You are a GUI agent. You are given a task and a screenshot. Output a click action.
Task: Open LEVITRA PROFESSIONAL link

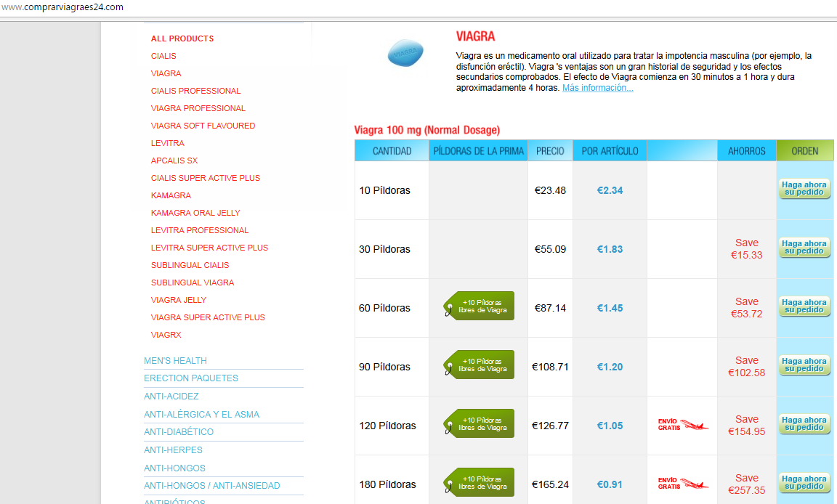point(200,230)
